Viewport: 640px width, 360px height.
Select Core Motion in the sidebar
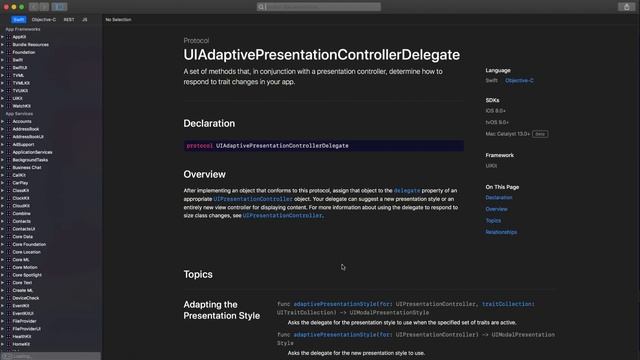(25, 267)
